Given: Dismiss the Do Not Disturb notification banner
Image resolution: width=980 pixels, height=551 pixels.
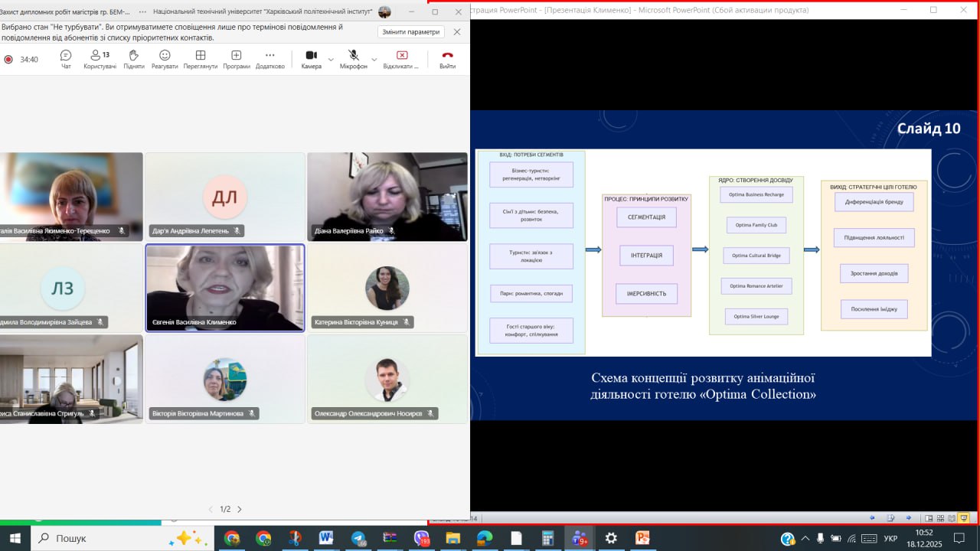Looking at the screenshot, I should tap(457, 32).
